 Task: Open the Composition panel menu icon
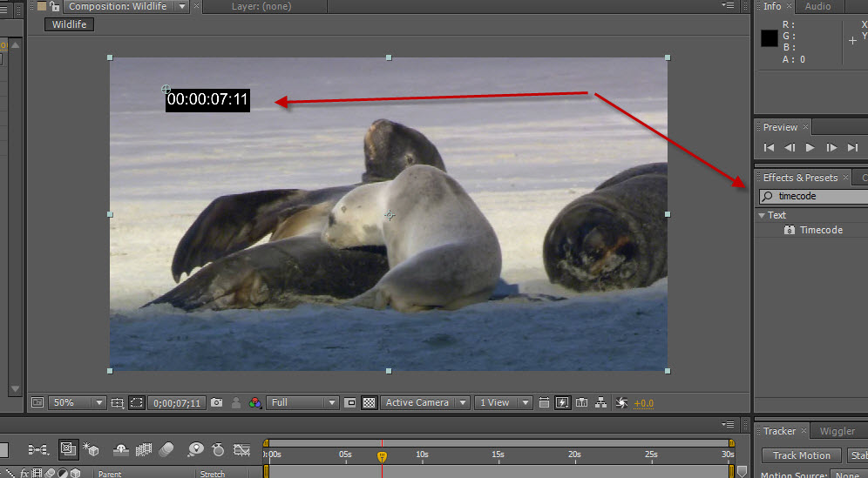(x=729, y=5)
